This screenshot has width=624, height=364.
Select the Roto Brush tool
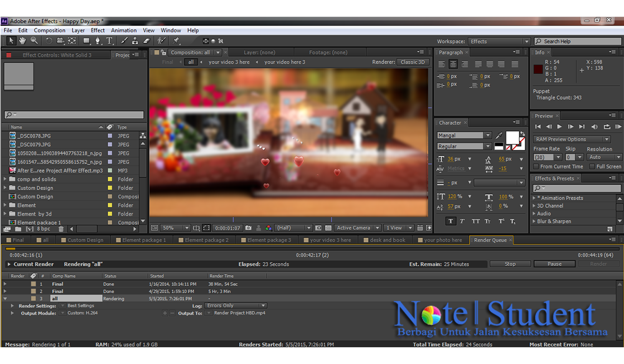coord(161,41)
